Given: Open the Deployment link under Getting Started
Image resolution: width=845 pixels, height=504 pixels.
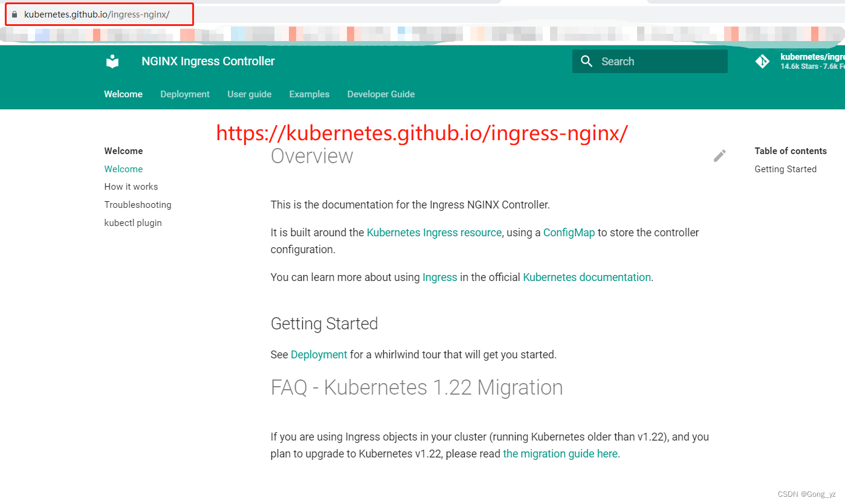Looking at the screenshot, I should click(x=319, y=355).
